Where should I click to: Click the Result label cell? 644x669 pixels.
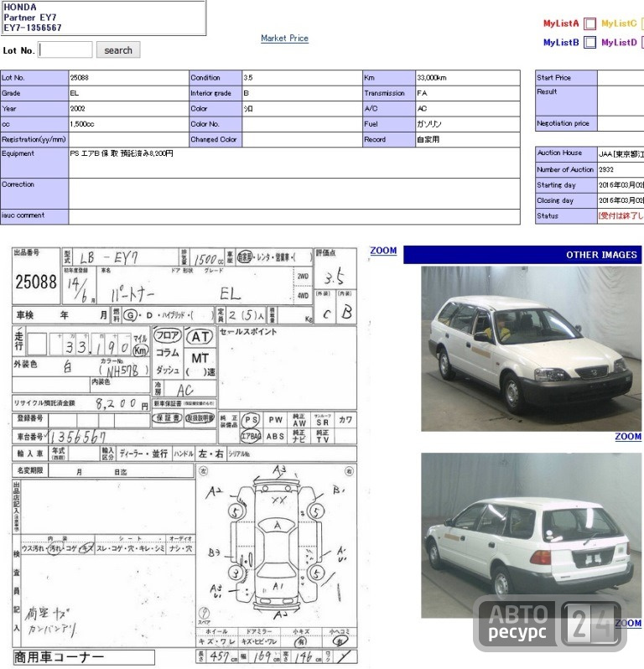566,101
